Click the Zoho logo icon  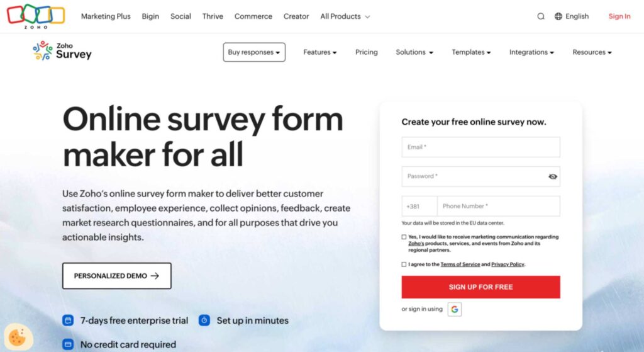pos(36,16)
